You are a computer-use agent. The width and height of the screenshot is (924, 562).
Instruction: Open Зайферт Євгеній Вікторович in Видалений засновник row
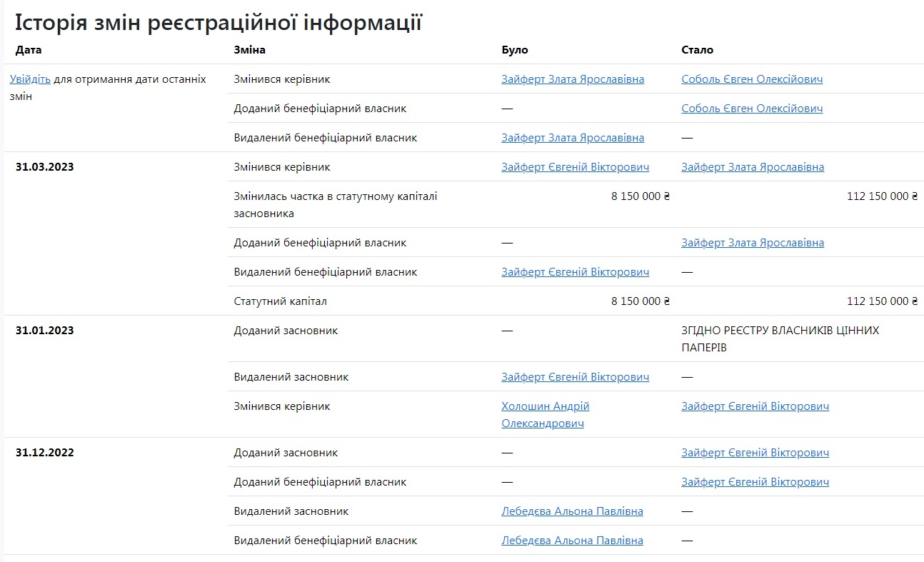(576, 377)
